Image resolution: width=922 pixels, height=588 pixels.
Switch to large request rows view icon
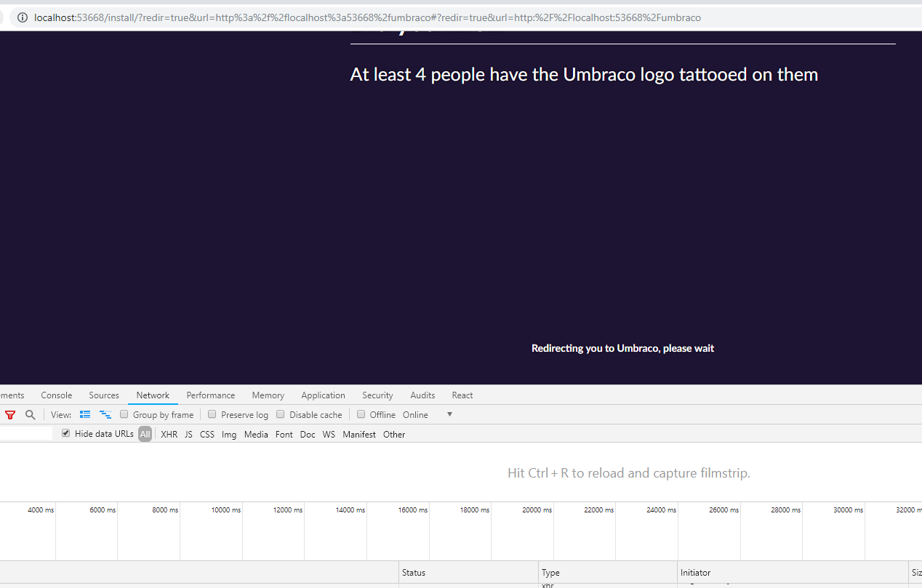tap(85, 415)
